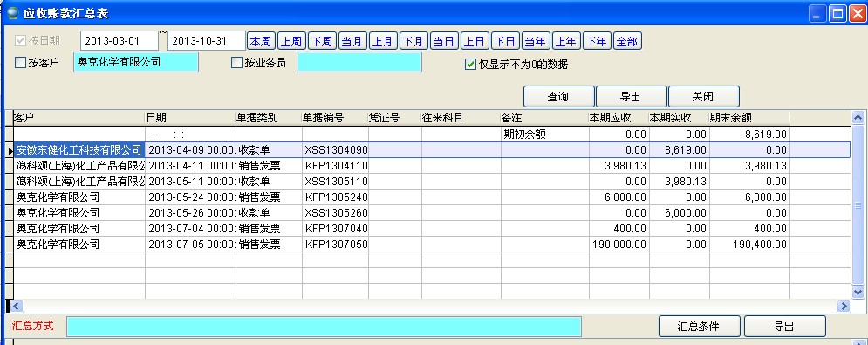868x345 pixels.
Task: Select the 下周 date shortcut
Action: point(322,41)
